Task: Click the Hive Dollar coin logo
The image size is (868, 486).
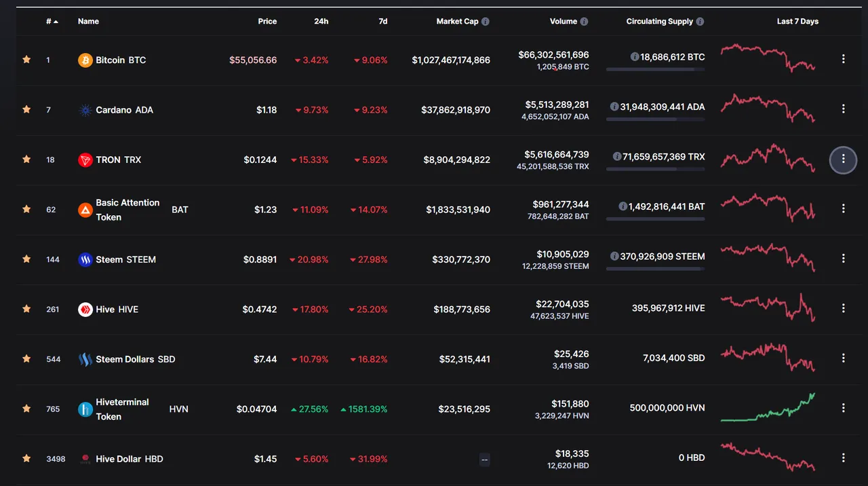Action: [85, 460]
